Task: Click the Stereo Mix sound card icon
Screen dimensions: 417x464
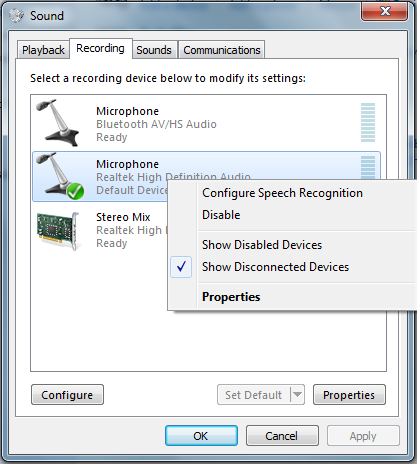Action: coord(58,231)
